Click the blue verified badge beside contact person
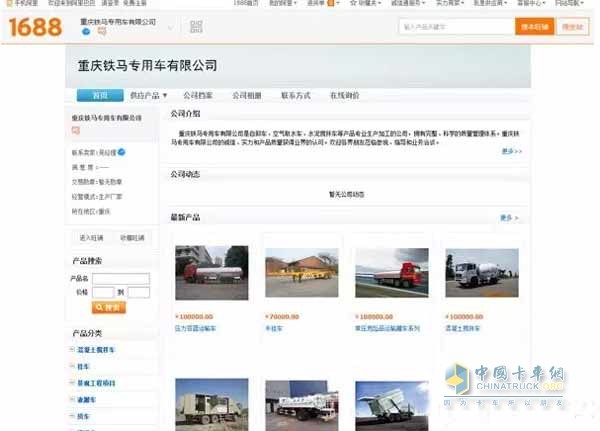The width and height of the screenshot is (600, 431). click(x=121, y=152)
